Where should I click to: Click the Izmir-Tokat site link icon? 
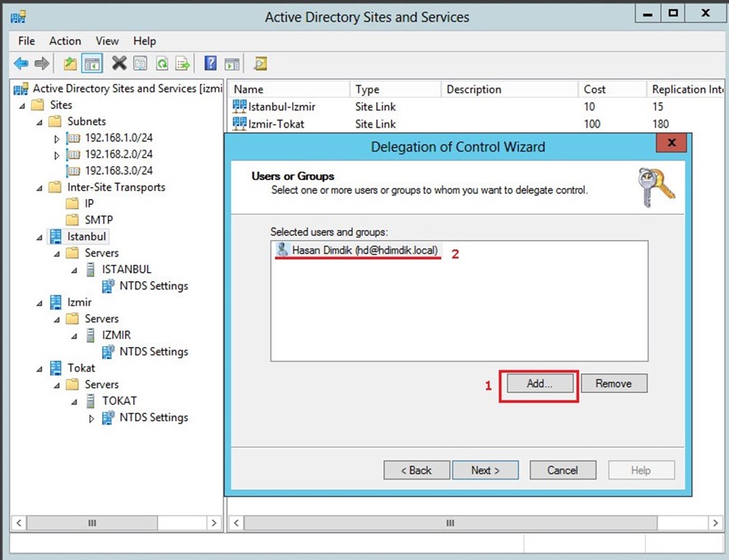pyautogui.click(x=239, y=123)
